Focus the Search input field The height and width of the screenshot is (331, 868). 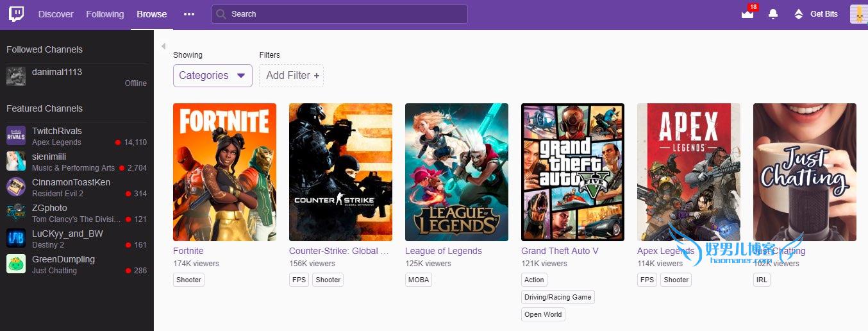pos(340,14)
